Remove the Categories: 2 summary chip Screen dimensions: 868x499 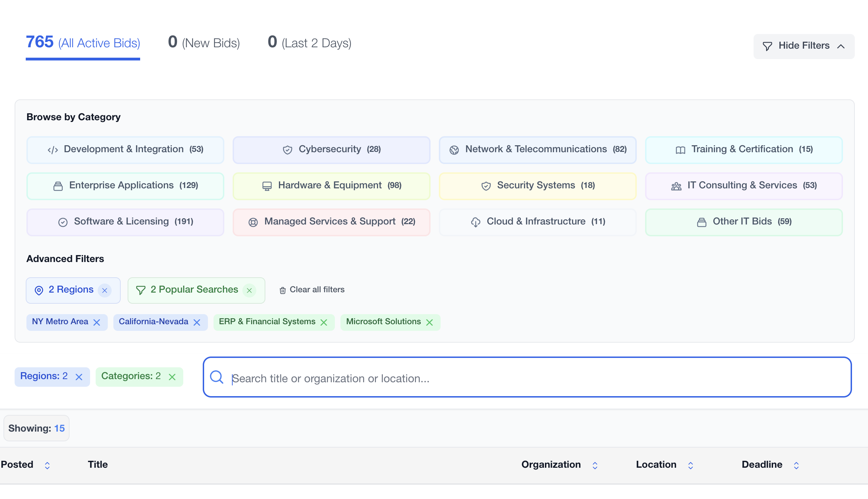click(x=172, y=377)
